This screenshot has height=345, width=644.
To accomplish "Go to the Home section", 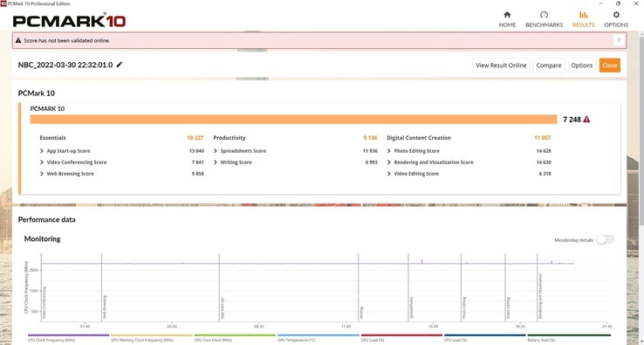I will [x=507, y=19].
